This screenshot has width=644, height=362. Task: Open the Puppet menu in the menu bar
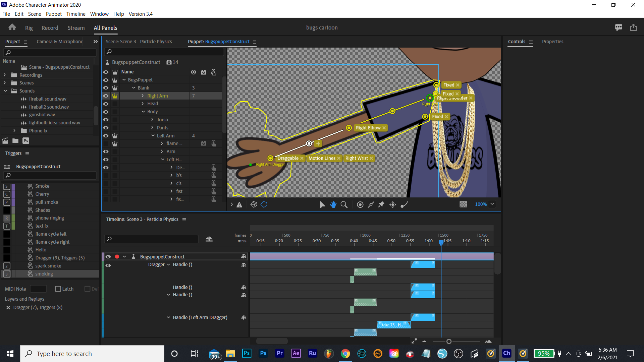53,14
